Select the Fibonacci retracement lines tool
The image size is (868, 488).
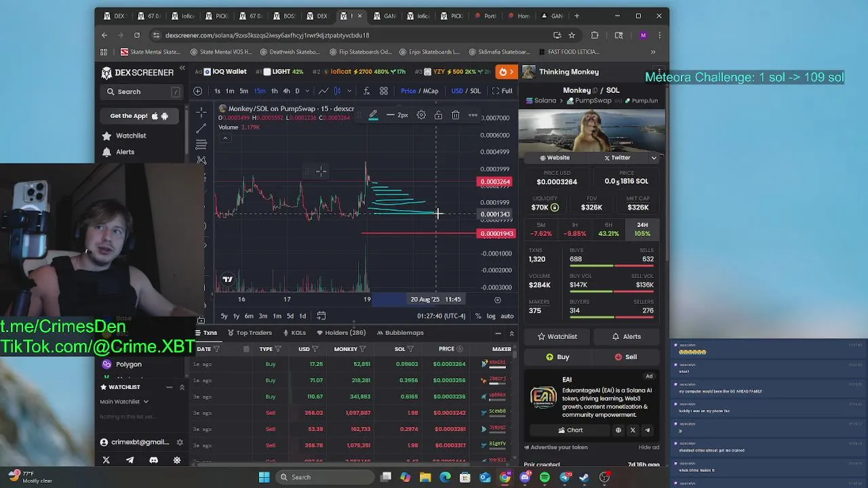click(x=201, y=144)
